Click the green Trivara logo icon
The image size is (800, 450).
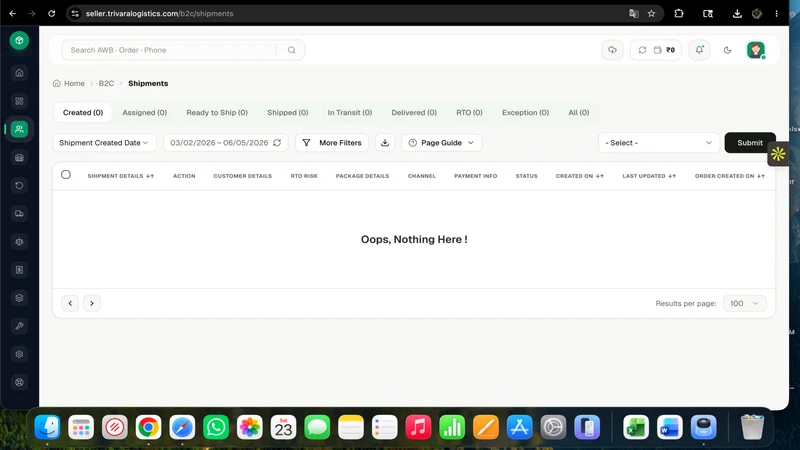[x=19, y=40]
